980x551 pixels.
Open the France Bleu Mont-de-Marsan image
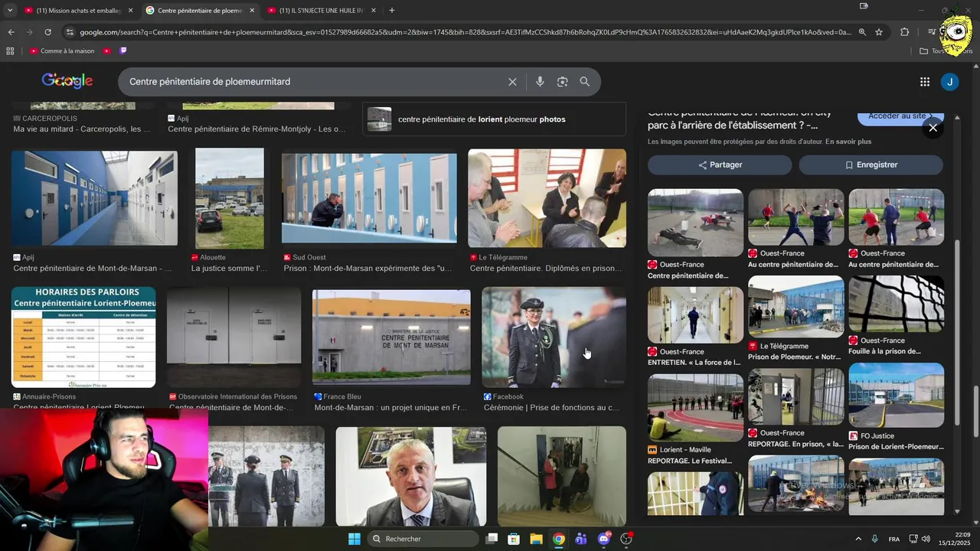(x=391, y=337)
